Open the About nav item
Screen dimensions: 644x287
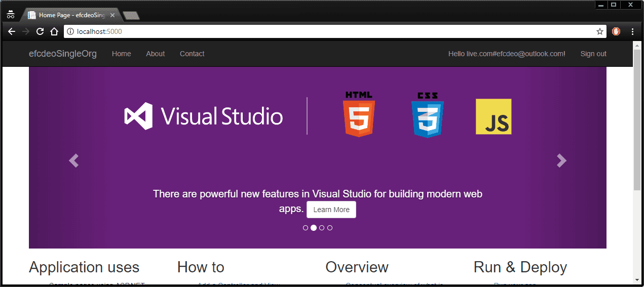(x=156, y=54)
